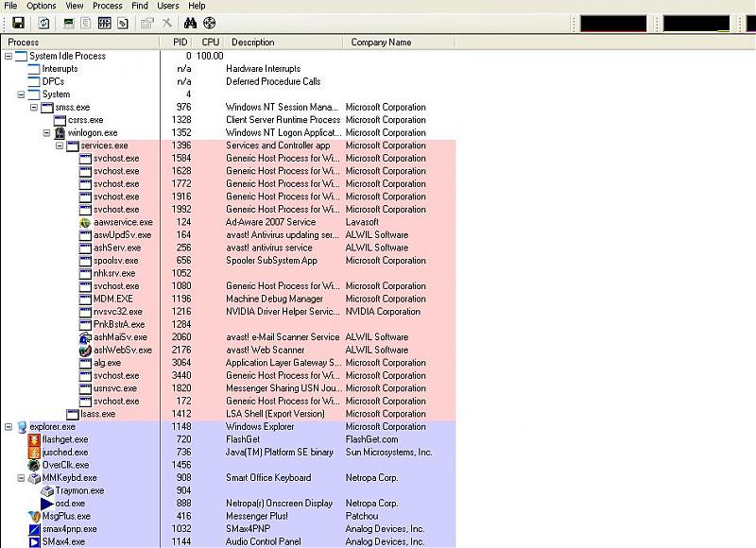Viewport: 756px width, 548px height.
Task: Click the Kill Process X icon
Action: point(167,23)
